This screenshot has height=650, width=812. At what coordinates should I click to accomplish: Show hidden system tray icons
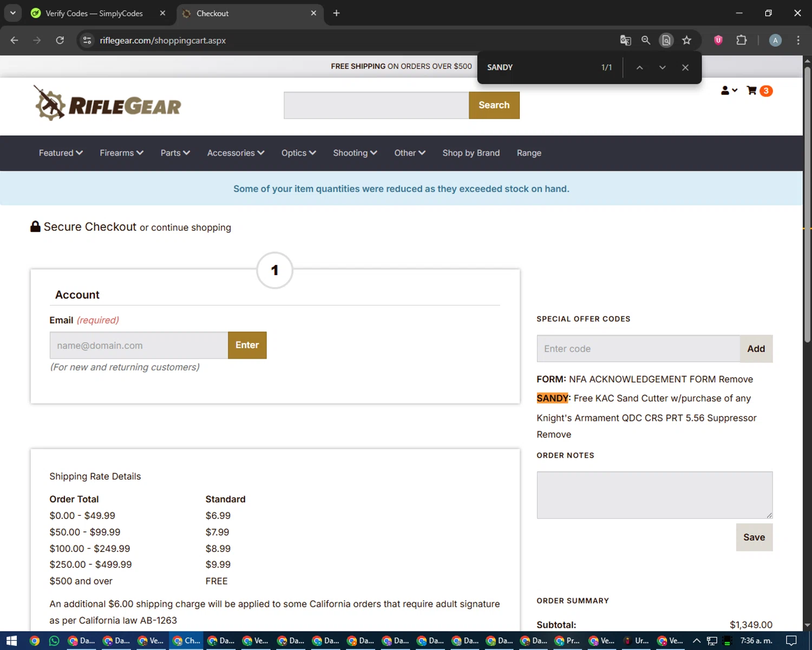697,641
